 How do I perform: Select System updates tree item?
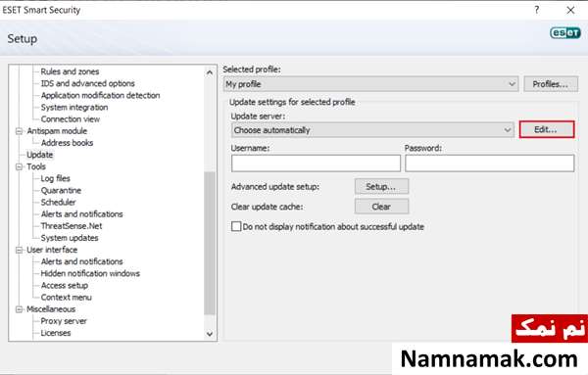coord(70,238)
